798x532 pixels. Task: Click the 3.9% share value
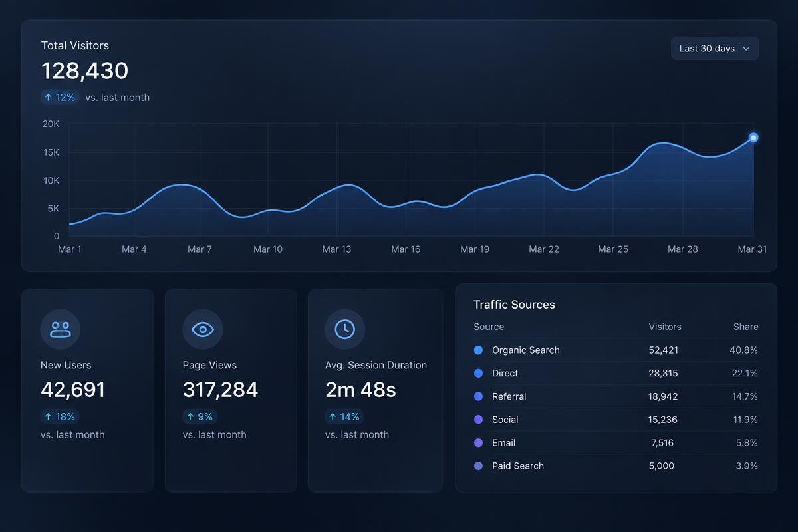click(747, 466)
